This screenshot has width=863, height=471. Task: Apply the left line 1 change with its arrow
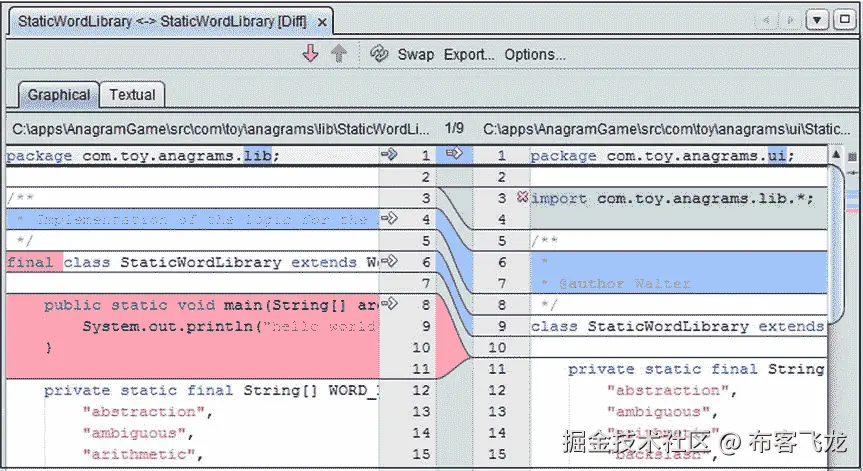[x=389, y=155]
